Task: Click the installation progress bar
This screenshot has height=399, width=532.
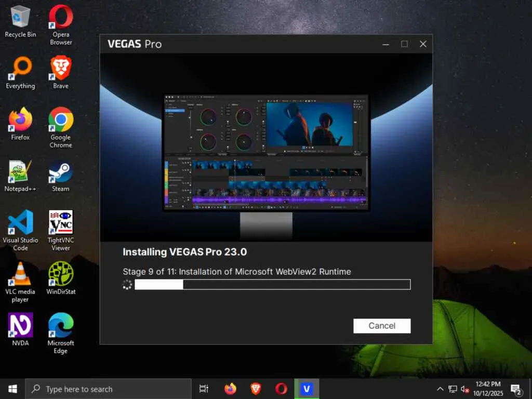Action: coord(272,284)
